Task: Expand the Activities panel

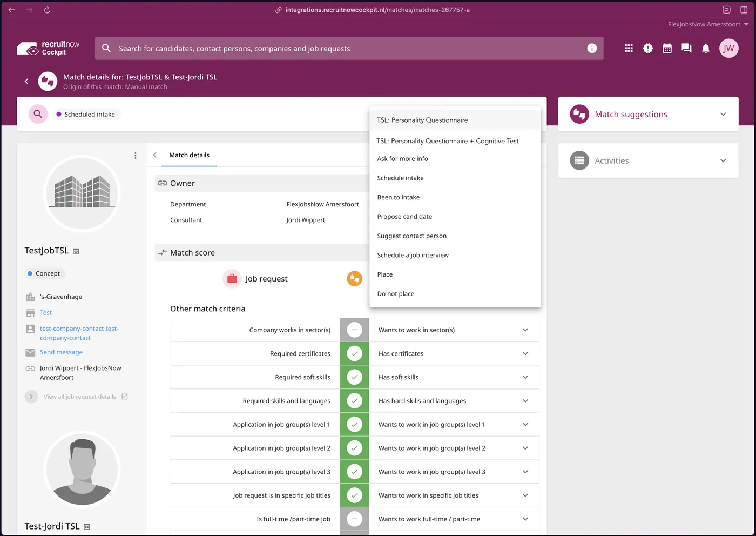Action: pos(723,160)
